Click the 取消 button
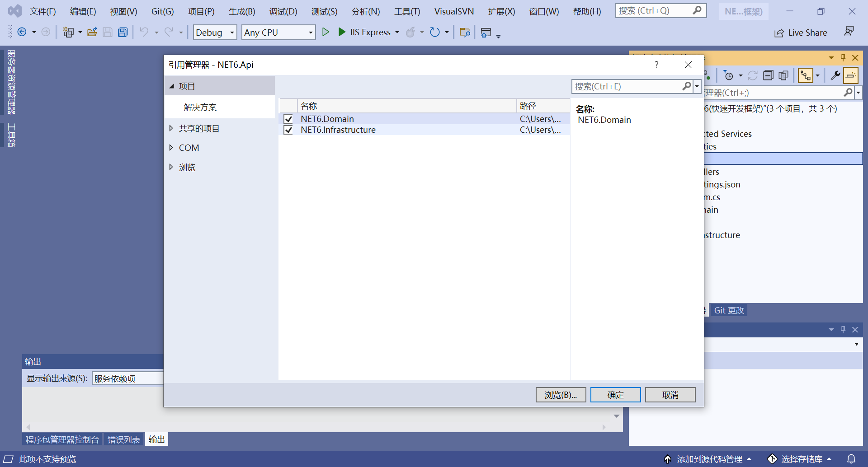 point(670,395)
